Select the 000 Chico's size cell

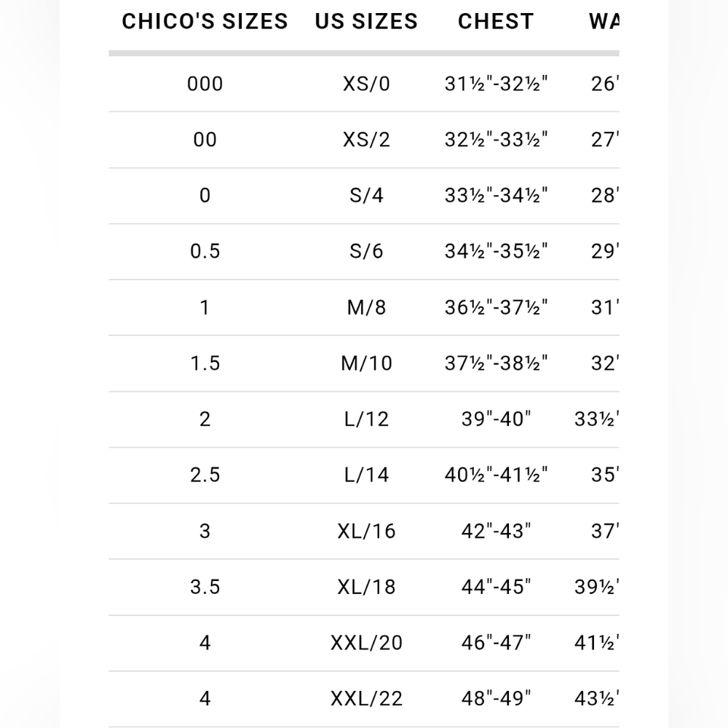pyautogui.click(x=205, y=84)
